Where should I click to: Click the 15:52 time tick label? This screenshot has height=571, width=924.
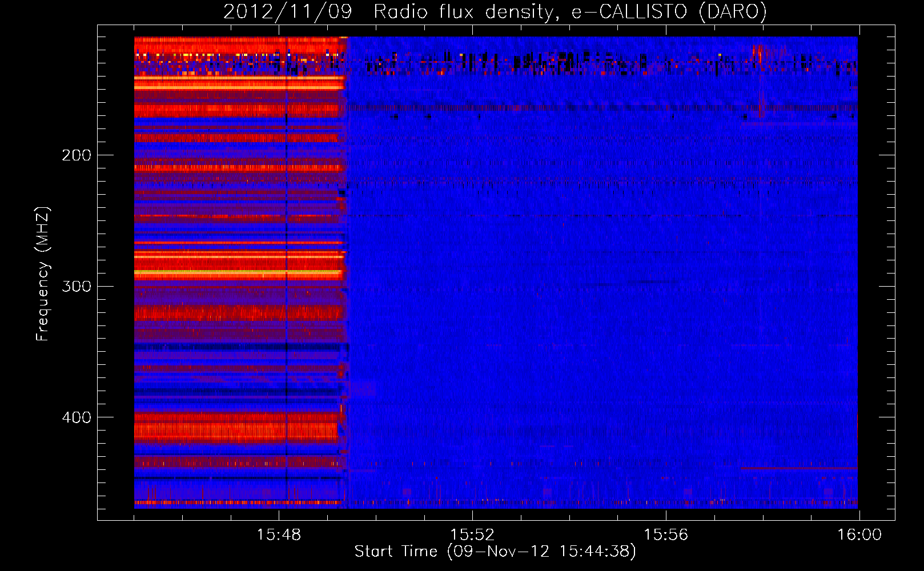pos(472,535)
